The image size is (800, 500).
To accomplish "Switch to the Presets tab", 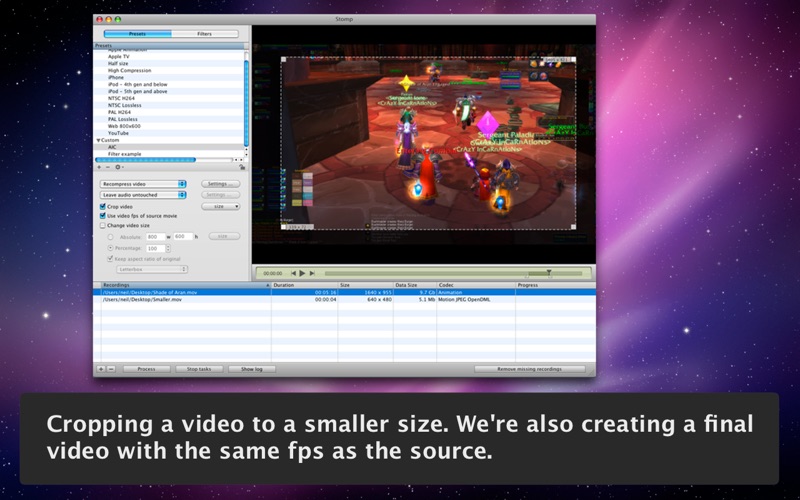I will [x=137, y=34].
